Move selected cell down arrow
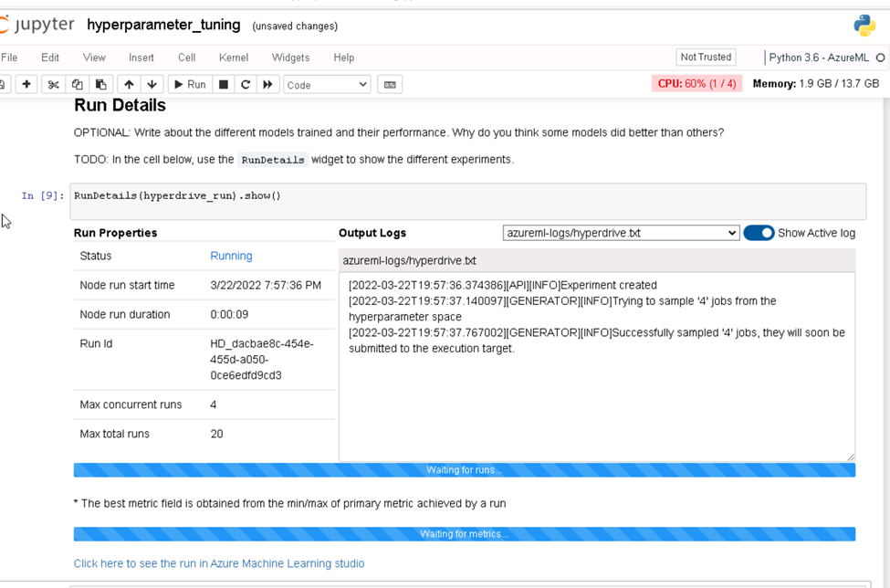The image size is (890, 588). point(152,85)
